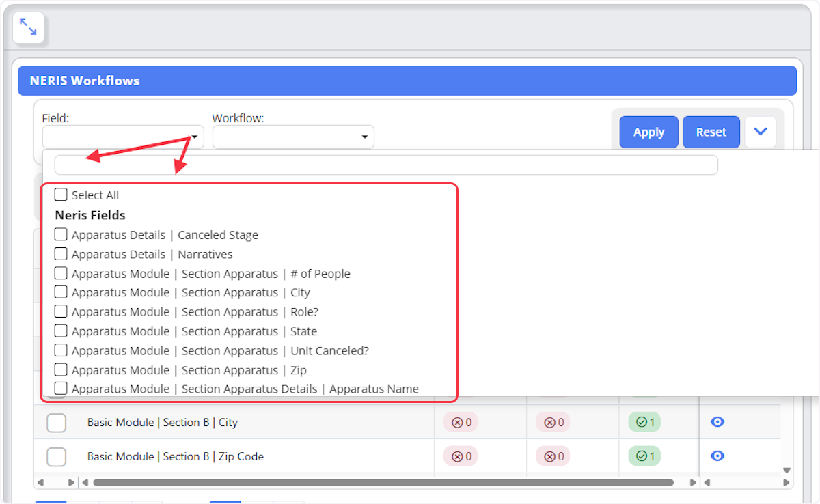Image resolution: width=820 pixels, height=504 pixels.
Task: Check the Select All checkbox
Action: [x=61, y=195]
